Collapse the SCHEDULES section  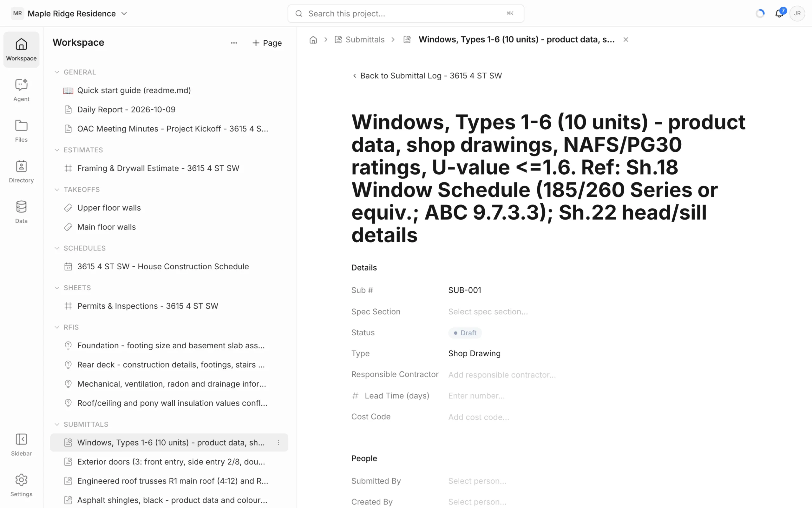pyautogui.click(x=57, y=248)
